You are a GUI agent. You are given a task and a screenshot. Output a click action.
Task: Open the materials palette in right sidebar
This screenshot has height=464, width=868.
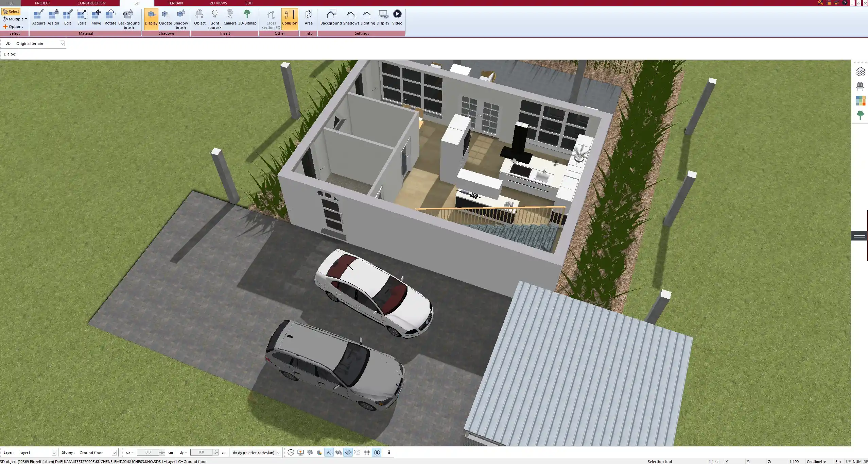pos(860,101)
